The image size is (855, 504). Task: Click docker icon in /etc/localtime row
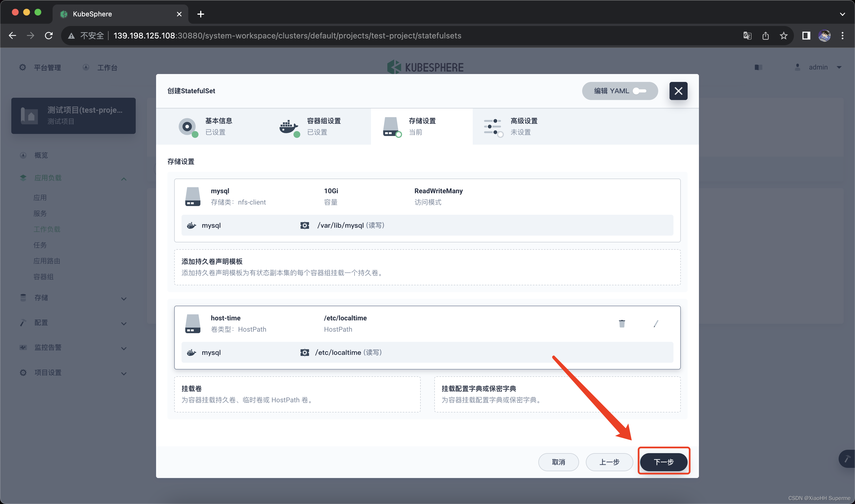point(192,353)
